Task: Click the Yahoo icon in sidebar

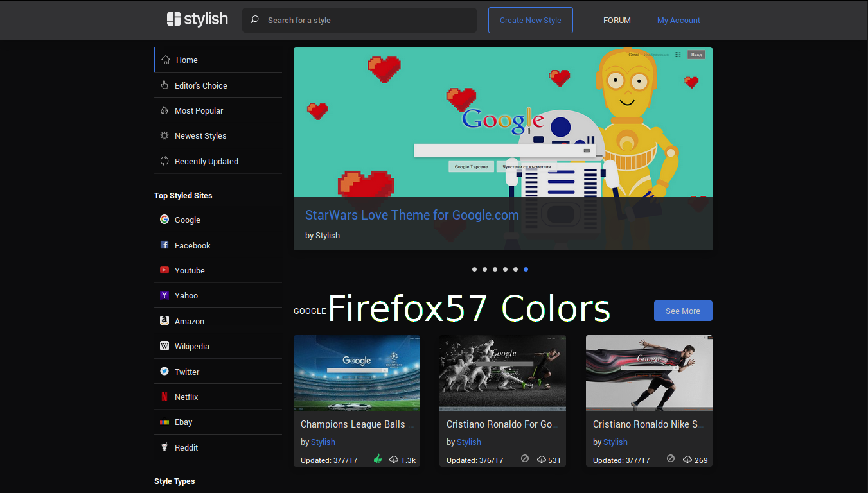Action: 164,295
